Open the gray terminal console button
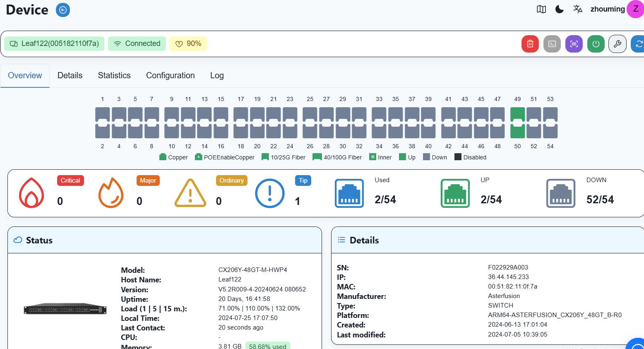This screenshot has width=644, height=349. click(x=552, y=44)
